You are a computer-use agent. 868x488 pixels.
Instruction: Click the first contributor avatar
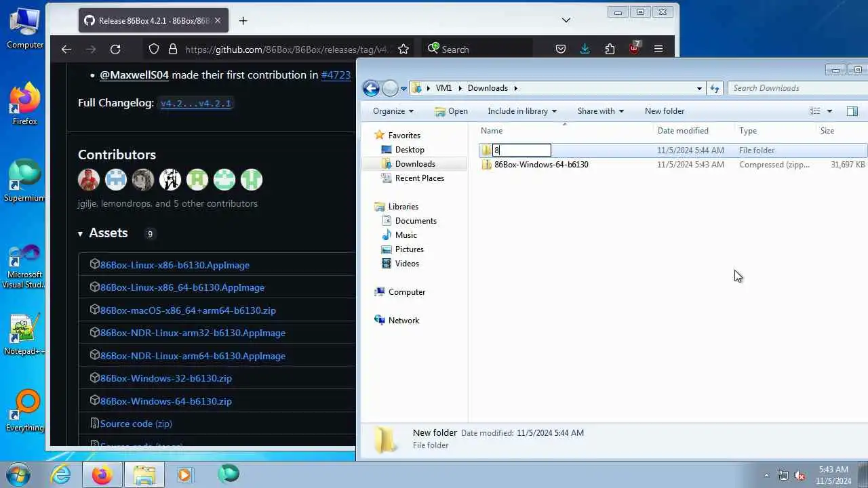[x=89, y=180]
